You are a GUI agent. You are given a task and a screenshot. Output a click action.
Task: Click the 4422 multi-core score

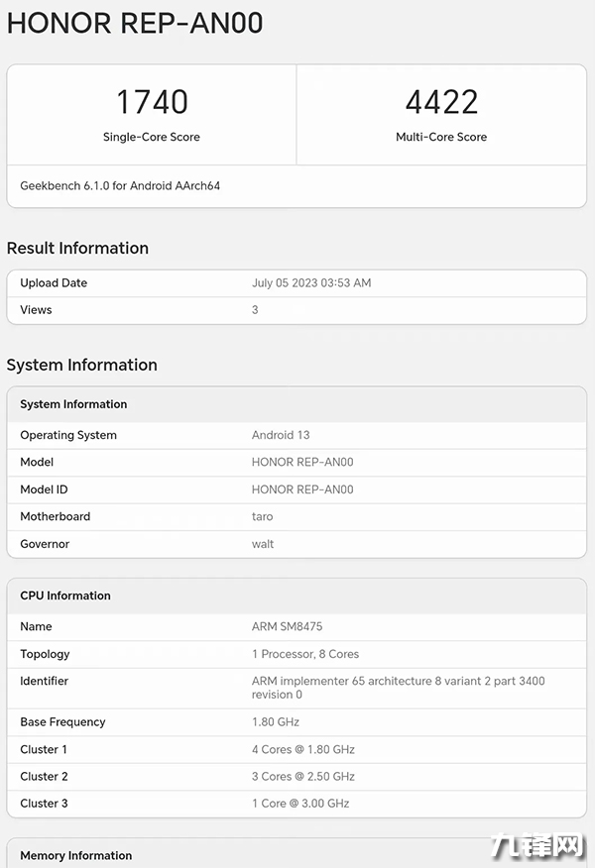point(441,101)
